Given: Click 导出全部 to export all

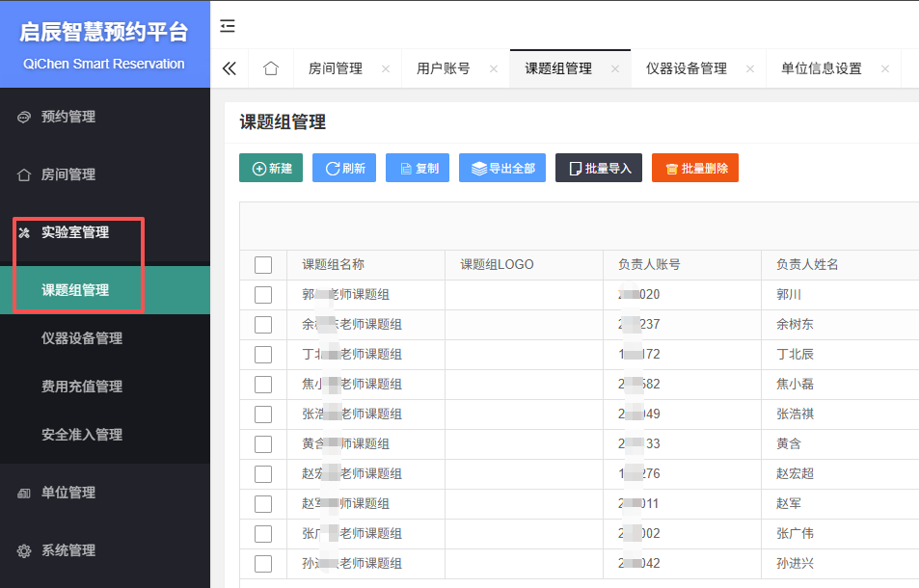Looking at the screenshot, I should [x=501, y=168].
